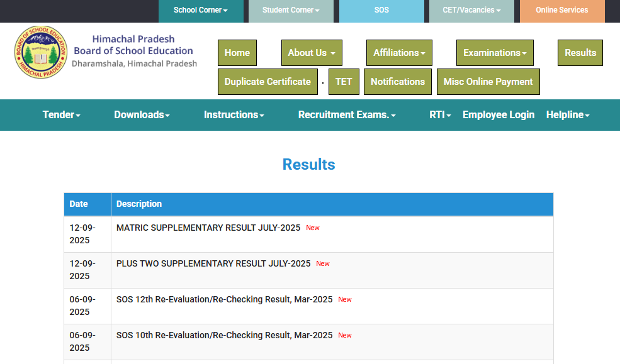Viewport: 620px width, 364px height.
Task: Open Misc Online Payment
Action: pyautogui.click(x=488, y=82)
